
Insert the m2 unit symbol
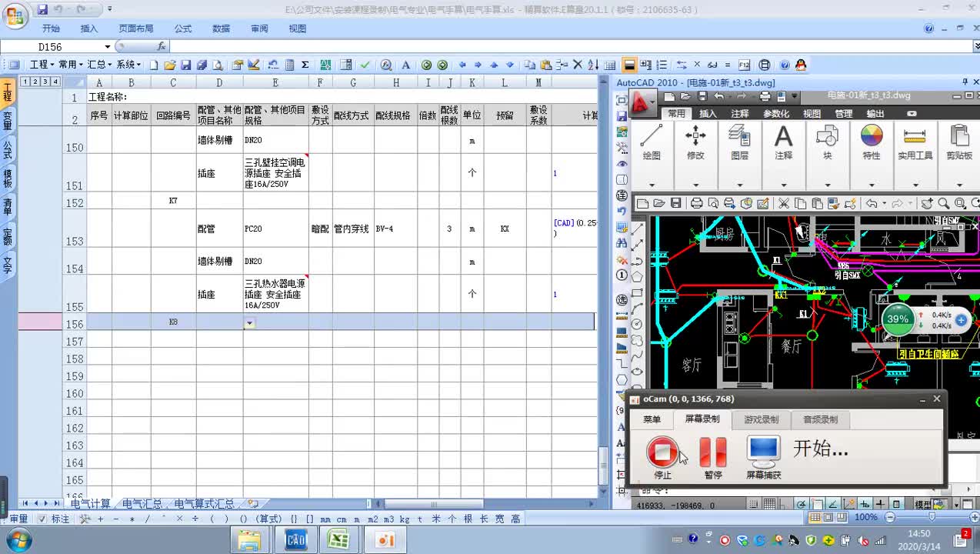click(372, 519)
